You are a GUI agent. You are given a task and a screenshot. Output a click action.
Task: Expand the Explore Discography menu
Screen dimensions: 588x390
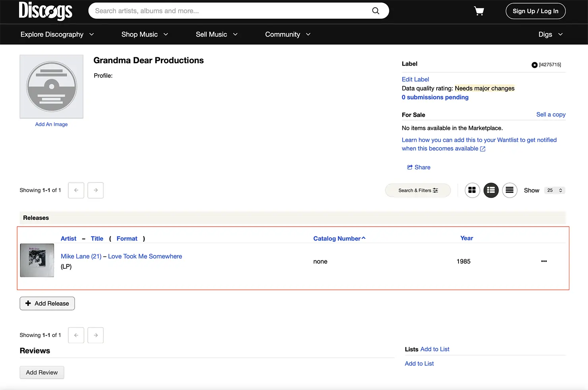(x=57, y=35)
